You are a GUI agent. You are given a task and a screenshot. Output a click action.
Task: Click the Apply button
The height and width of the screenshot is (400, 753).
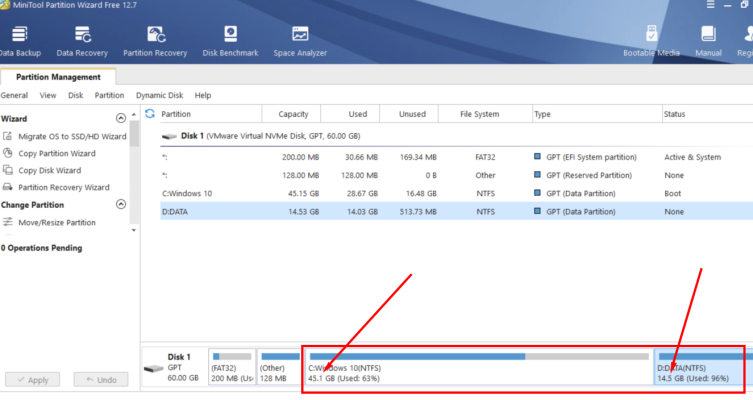pyautogui.click(x=33, y=380)
